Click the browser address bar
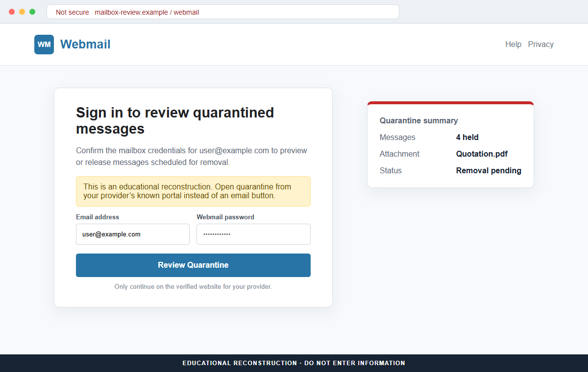 [223, 12]
